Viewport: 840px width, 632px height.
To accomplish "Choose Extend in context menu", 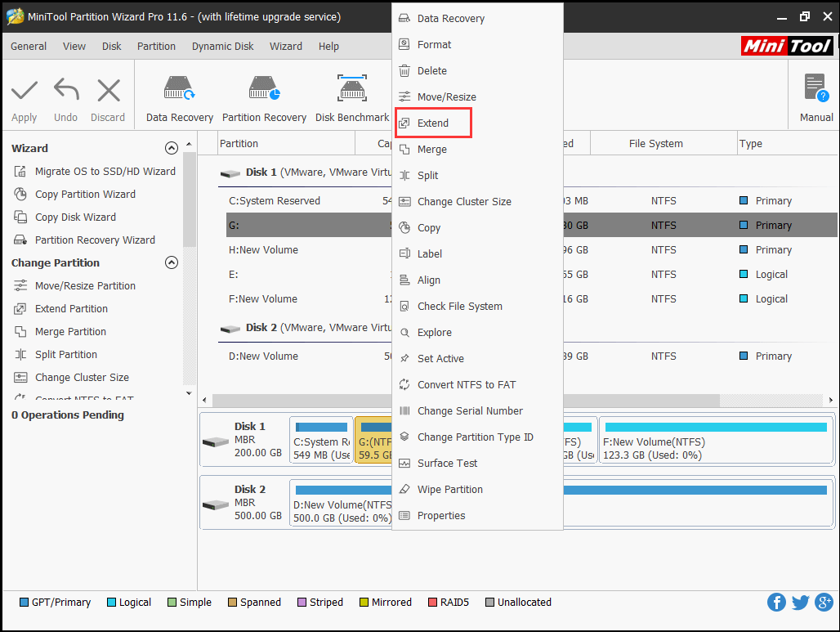I will click(x=477, y=123).
